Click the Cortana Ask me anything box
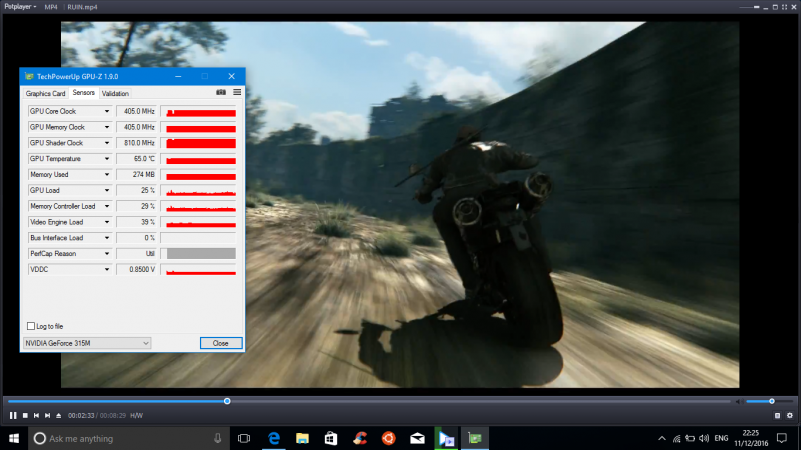Viewport: 801px width, 450px height. coord(128,438)
